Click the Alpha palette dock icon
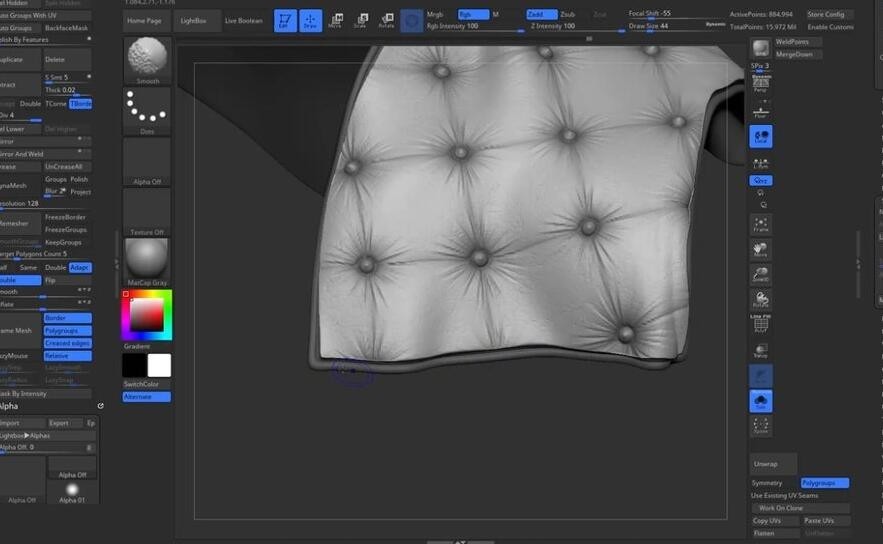 pos(100,406)
